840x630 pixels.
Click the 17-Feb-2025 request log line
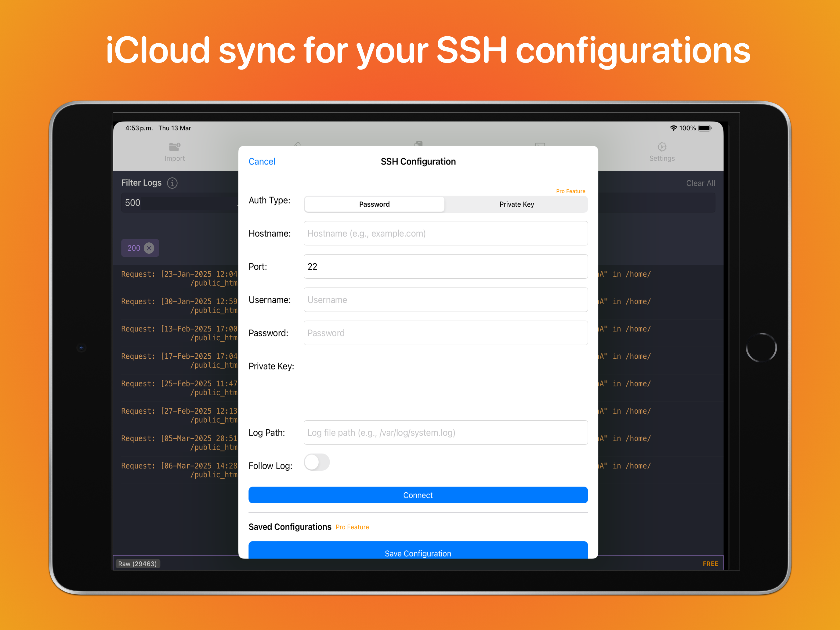click(179, 360)
